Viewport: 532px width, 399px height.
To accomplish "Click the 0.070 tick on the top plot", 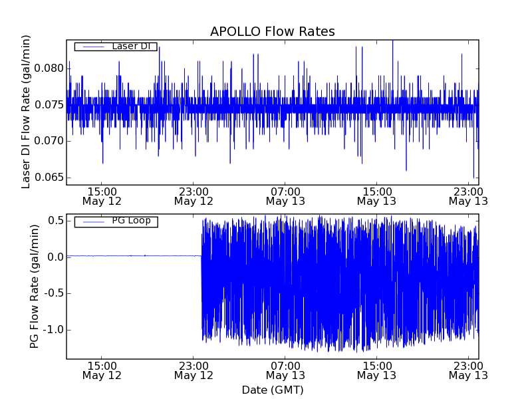I will [x=49, y=141].
